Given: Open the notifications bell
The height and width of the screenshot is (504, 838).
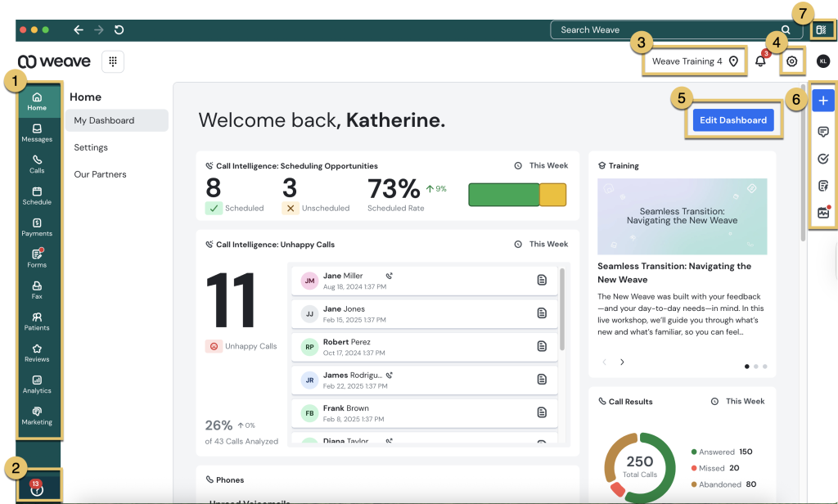Looking at the screenshot, I should click(760, 61).
